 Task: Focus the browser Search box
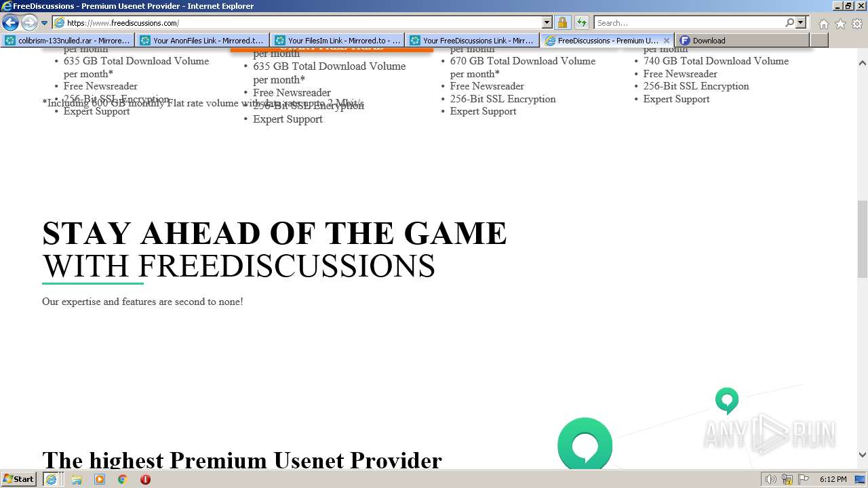pos(688,22)
